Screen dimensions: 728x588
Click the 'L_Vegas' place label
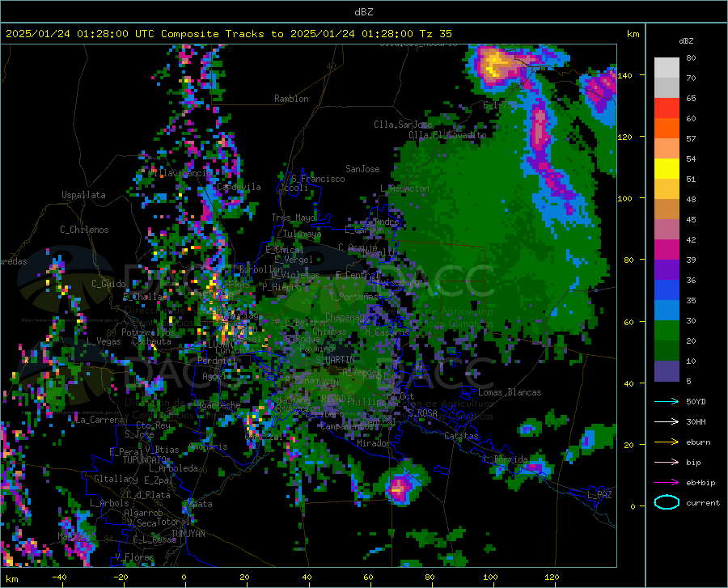(104, 341)
